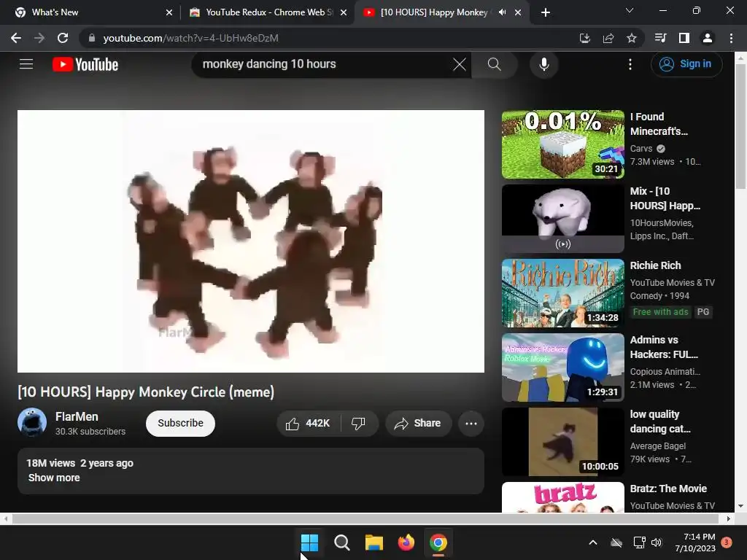Click FlarMen channel avatar
747x560 pixels.
(32, 422)
